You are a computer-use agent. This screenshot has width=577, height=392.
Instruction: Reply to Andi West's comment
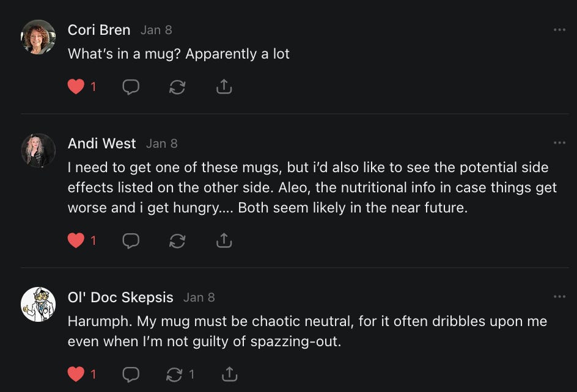131,241
